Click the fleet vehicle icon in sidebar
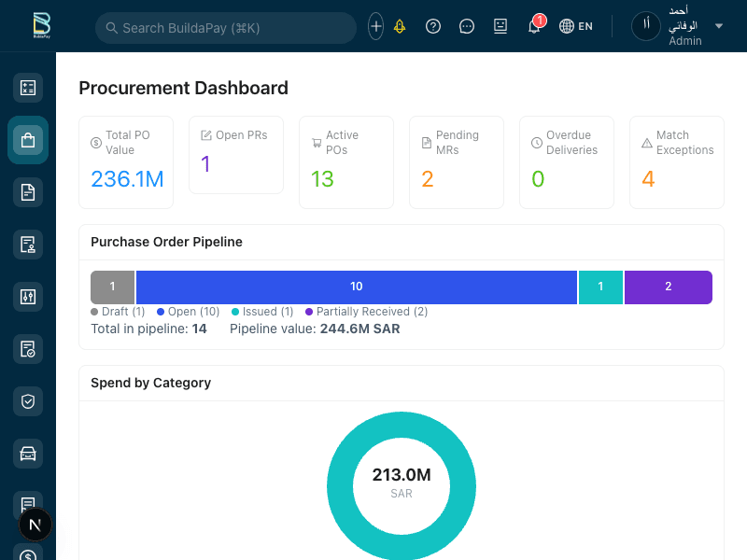Screen dimensions: 747x560 coord(27,454)
